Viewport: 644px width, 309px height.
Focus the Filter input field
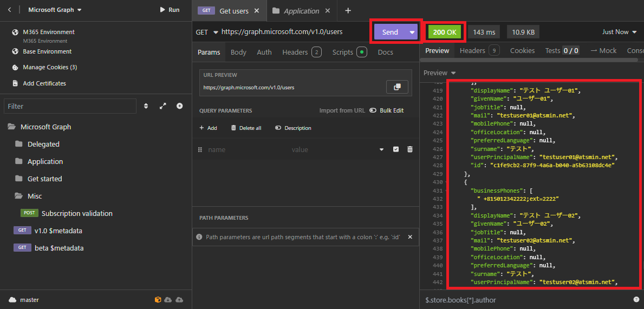[x=70, y=106]
